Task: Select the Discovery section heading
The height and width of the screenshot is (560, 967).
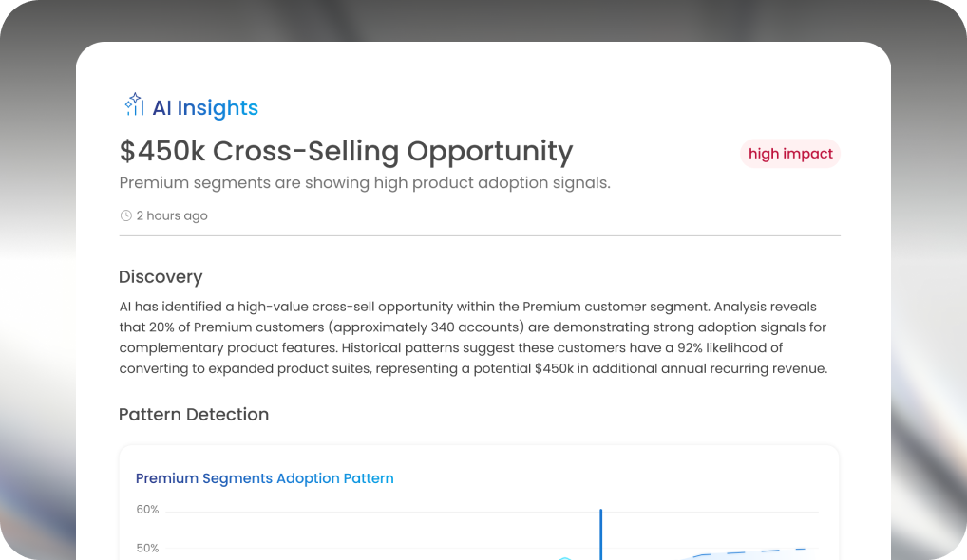Action: pyautogui.click(x=161, y=276)
